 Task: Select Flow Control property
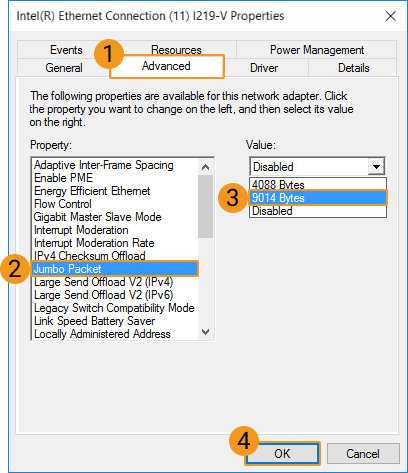coord(115,204)
